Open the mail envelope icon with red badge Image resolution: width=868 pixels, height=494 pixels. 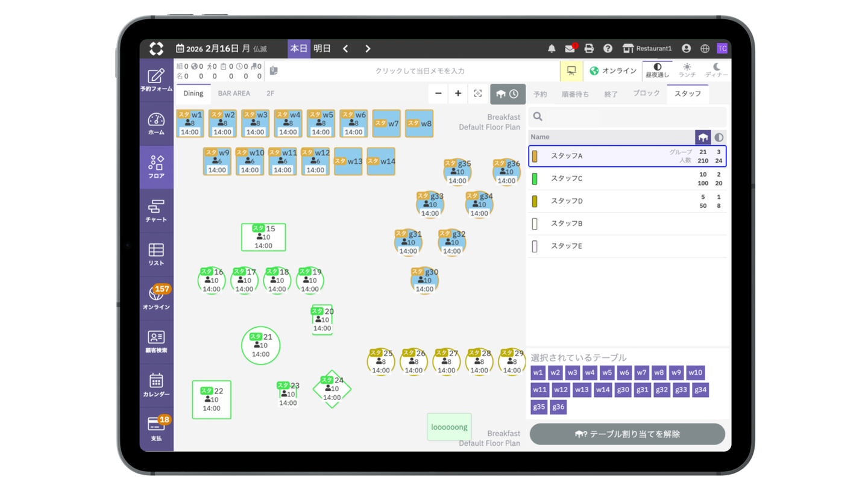570,49
